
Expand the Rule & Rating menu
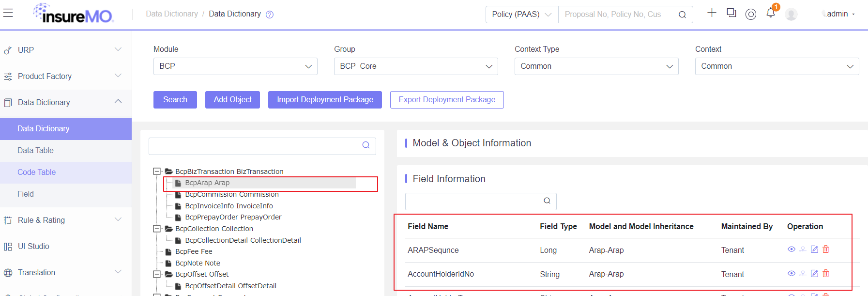click(118, 219)
